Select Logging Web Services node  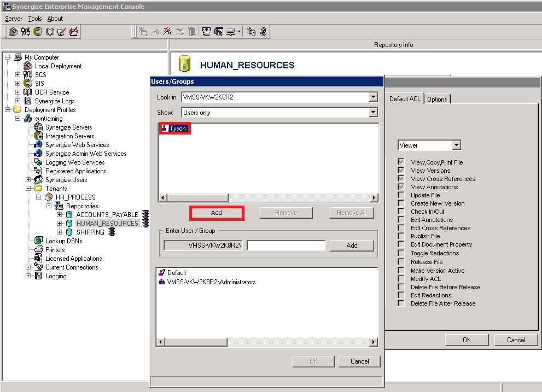[x=75, y=162]
